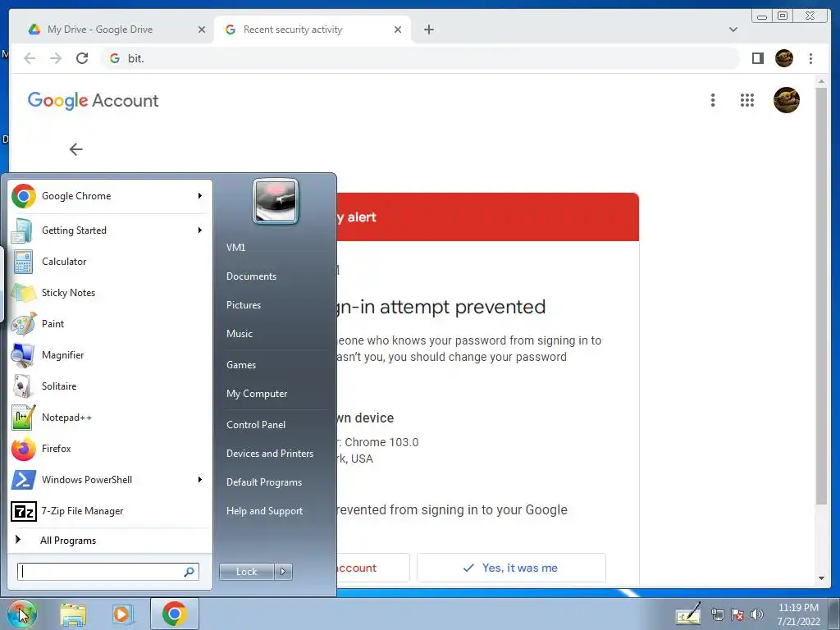Image resolution: width=840 pixels, height=630 pixels.
Task: Switch to Chrome via taskbar icon
Action: coord(174,614)
